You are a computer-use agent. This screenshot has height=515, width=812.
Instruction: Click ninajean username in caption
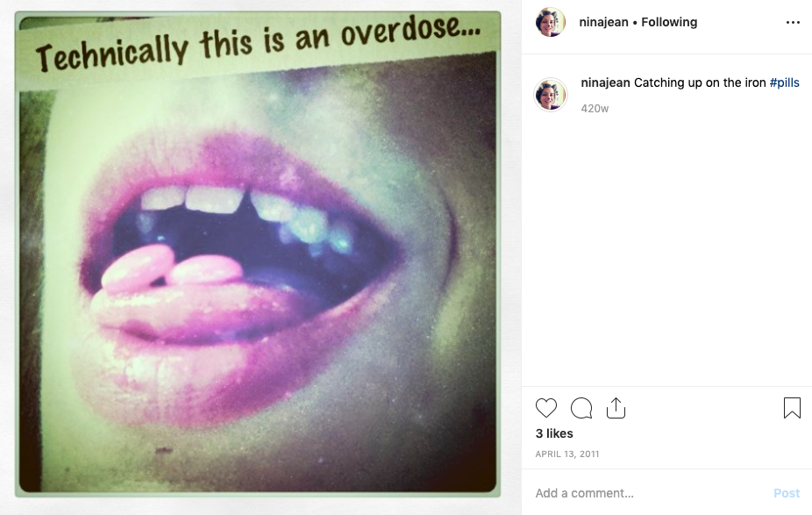click(x=605, y=82)
